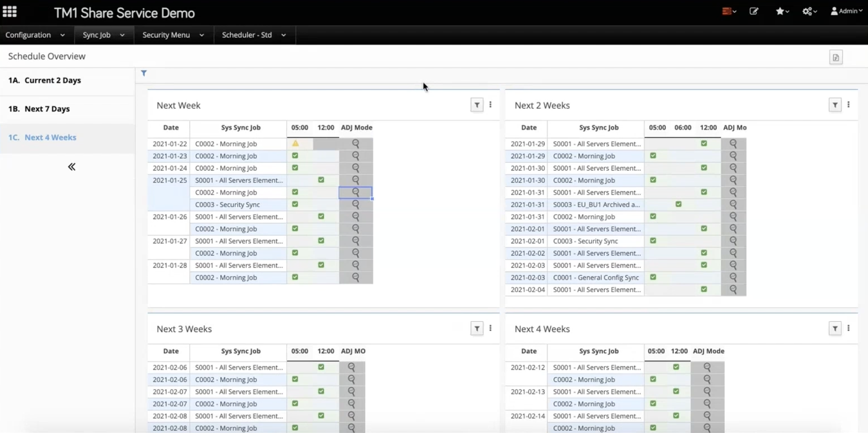Toggle 05:00 checkbox for 2021-01-23 Morning Job
Viewport: 868px width, 433px height.
pyautogui.click(x=295, y=156)
